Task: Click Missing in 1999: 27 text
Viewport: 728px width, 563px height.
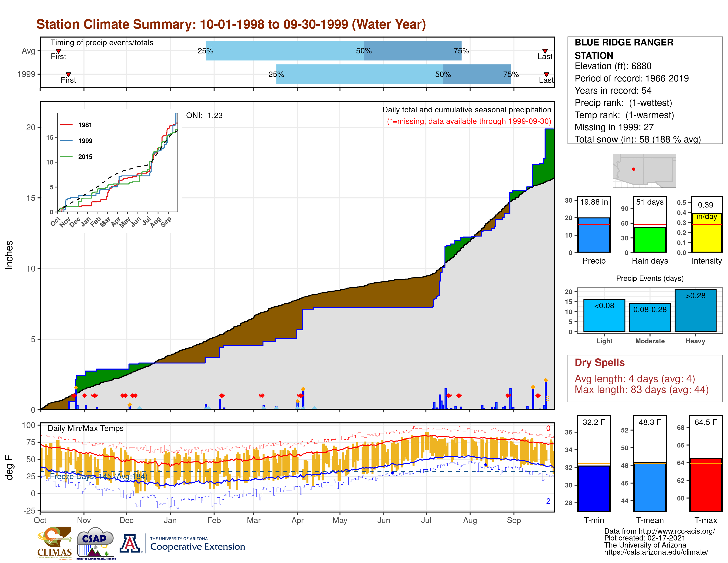Action: (614, 127)
